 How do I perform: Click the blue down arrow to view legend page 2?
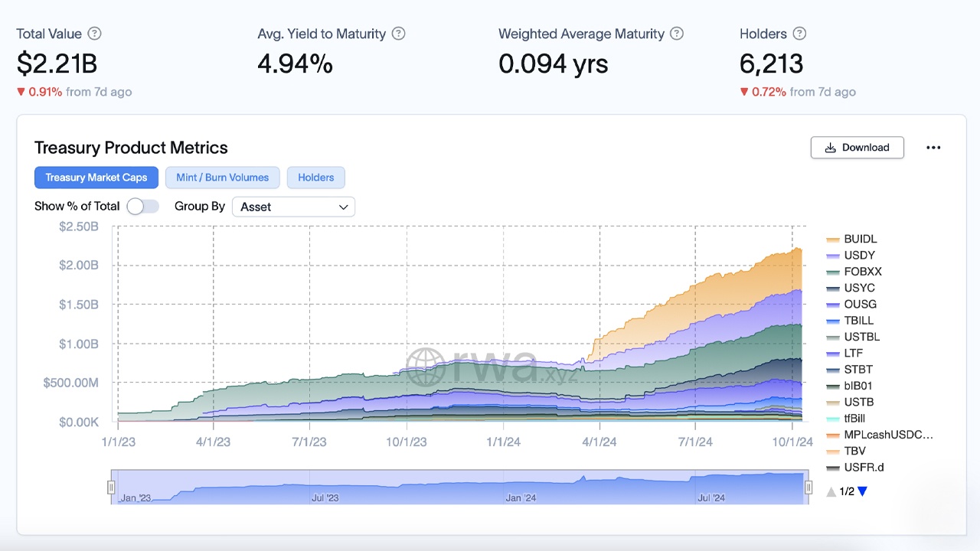[x=862, y=491]
